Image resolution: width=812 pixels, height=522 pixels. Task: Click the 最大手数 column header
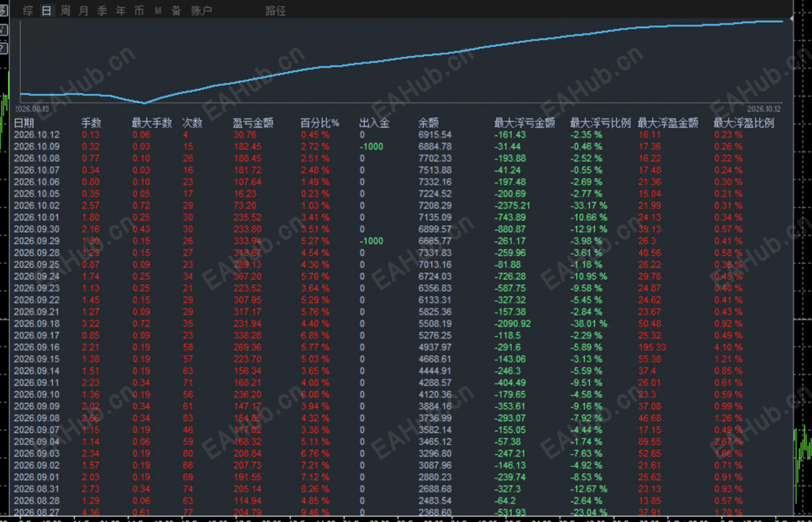[152, 123]
